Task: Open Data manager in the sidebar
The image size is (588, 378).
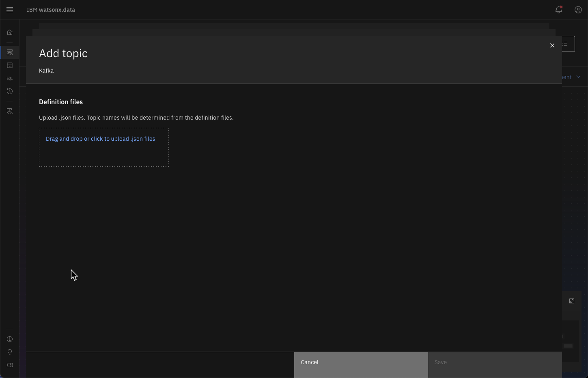Action: (10, 65)
